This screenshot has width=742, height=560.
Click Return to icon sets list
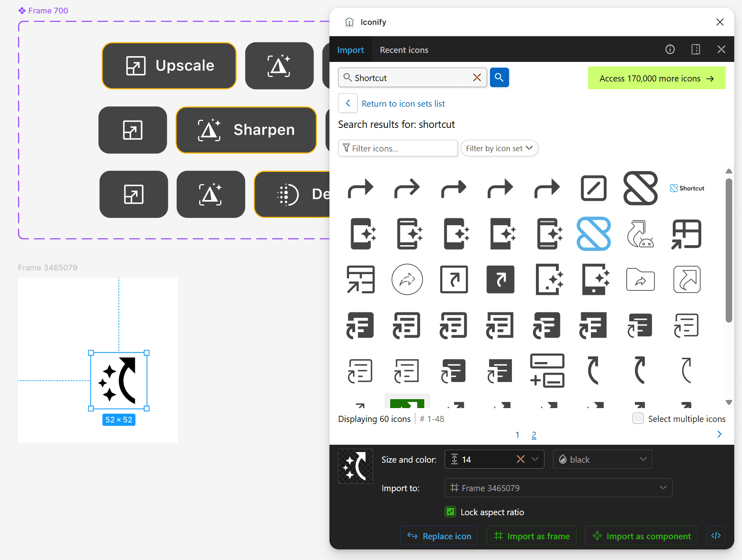(x=403, y=103)
